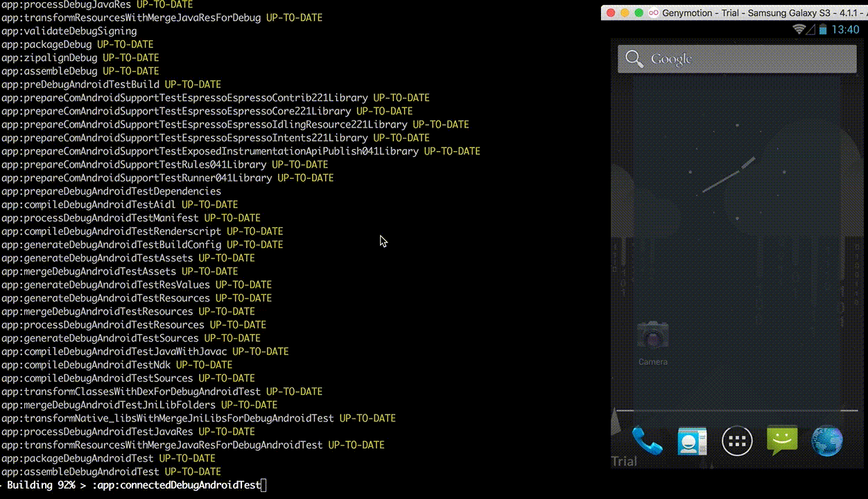Screen dimensions: 868x499
Task: Click transformResourcesWithMergeJavaResForDebugAndroidTest line
Action: click(193, 446)
